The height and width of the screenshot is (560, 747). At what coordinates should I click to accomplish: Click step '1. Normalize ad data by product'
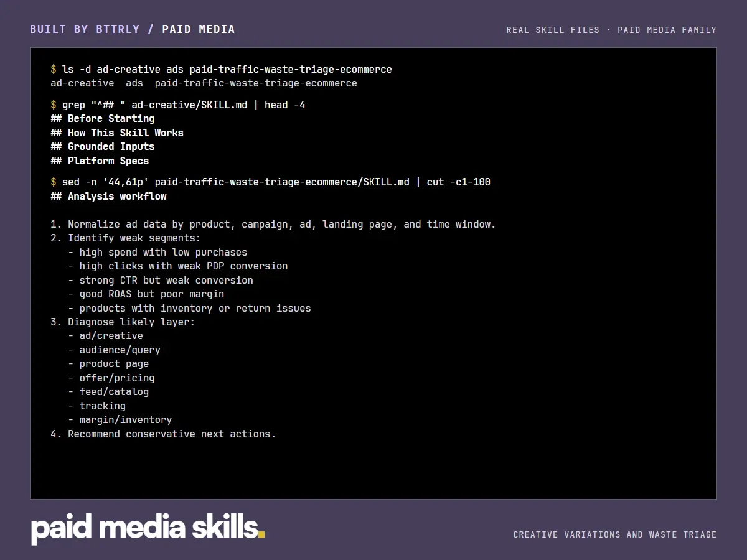point(273,225)
